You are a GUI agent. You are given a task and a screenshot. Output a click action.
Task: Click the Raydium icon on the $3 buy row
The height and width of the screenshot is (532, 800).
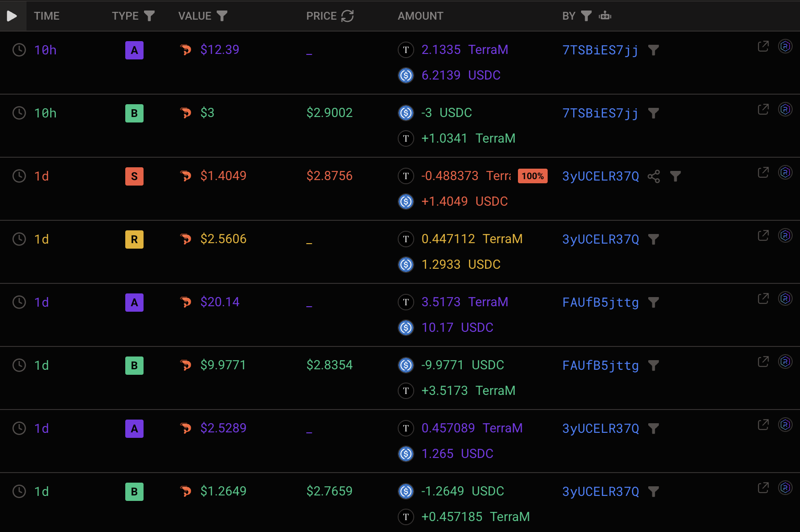click(x=785, y=109)
